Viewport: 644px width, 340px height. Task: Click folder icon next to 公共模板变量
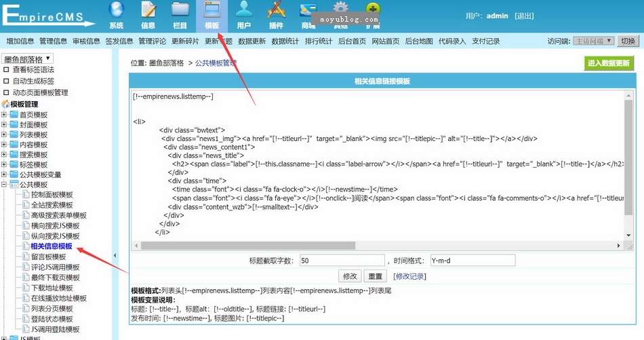[x=14, y=174]
